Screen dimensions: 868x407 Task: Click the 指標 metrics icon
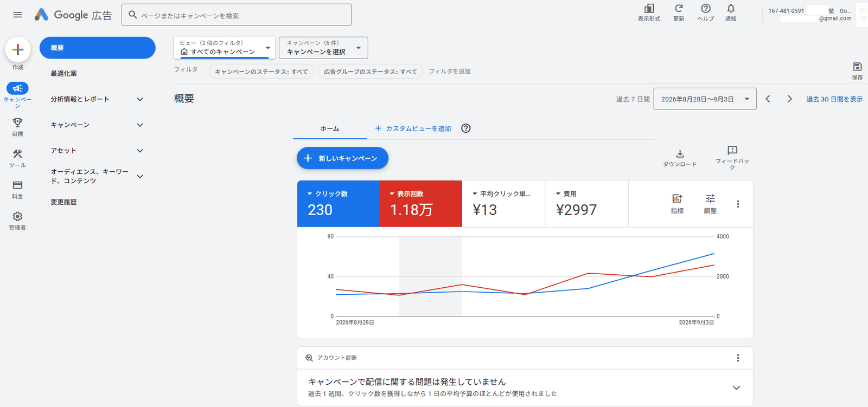677,198
